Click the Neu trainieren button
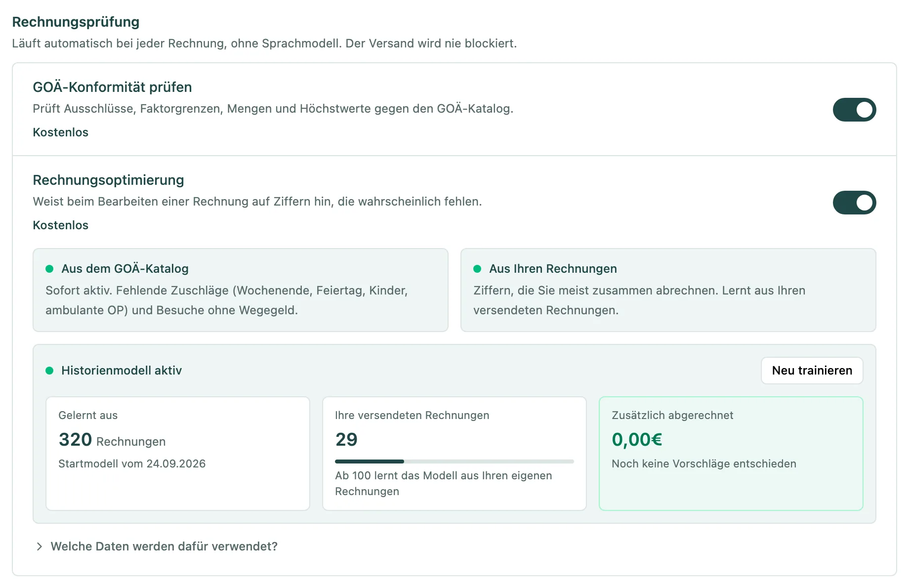Image resolution: width=909 pixels, height=588 pixels. pos(812,371)
